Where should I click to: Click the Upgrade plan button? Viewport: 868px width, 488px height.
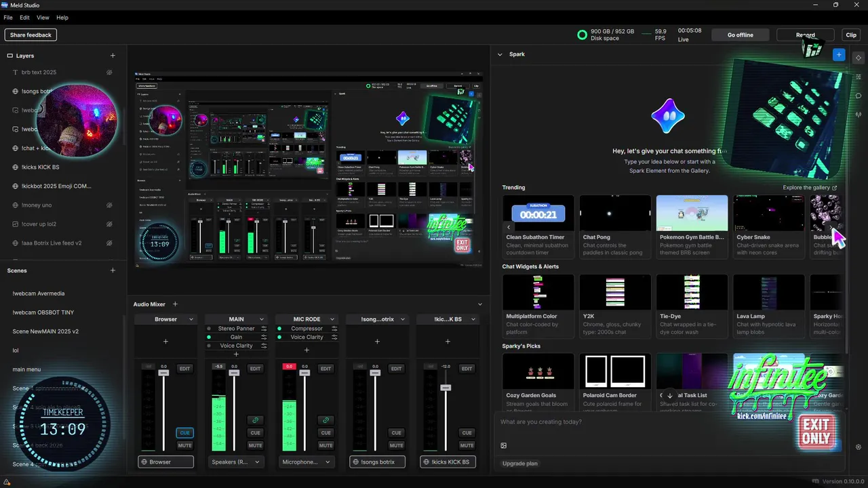520,464
